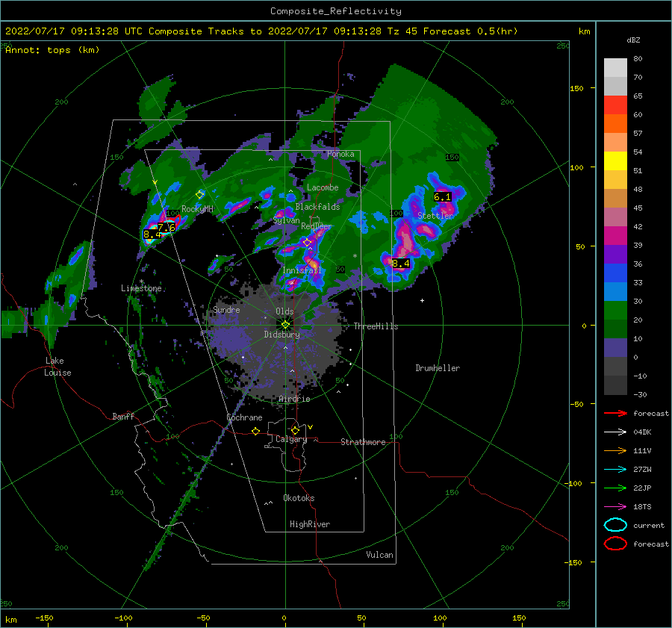Select the yellow diamond marker at RedDeer
The width and height of the screenshot is (672, 628).
click(307, 243)
